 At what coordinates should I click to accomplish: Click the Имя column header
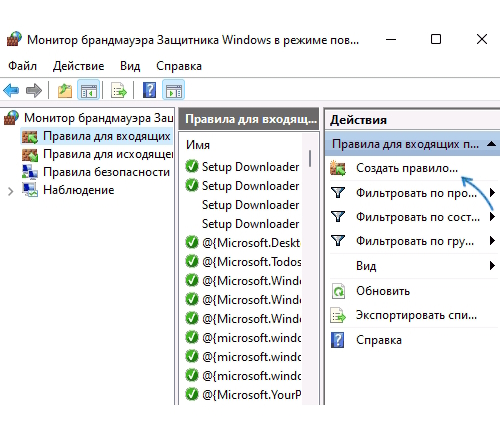coord(198,145)
